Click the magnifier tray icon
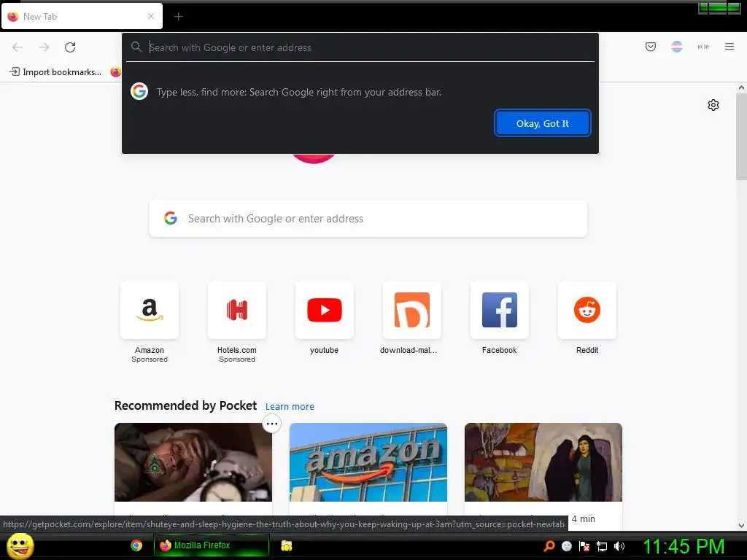Image resolution: width=747 pixels, height=560 pixels. click(549, 545)
